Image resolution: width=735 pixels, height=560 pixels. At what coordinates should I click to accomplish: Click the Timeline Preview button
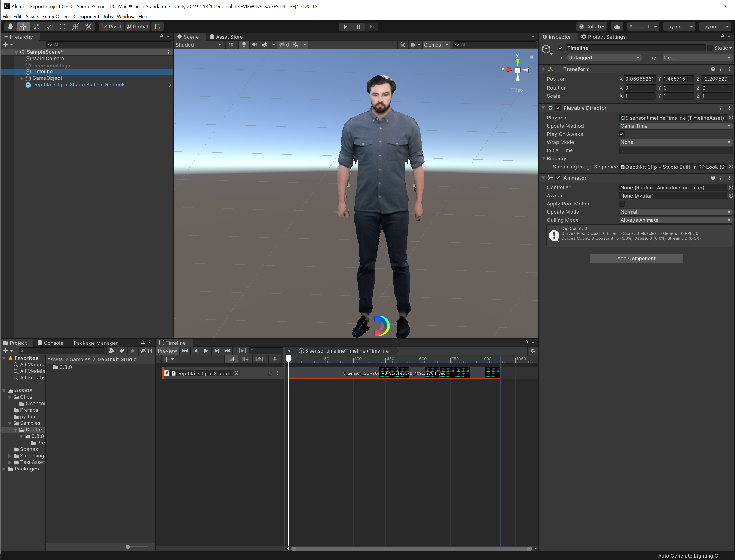[167, 351]
